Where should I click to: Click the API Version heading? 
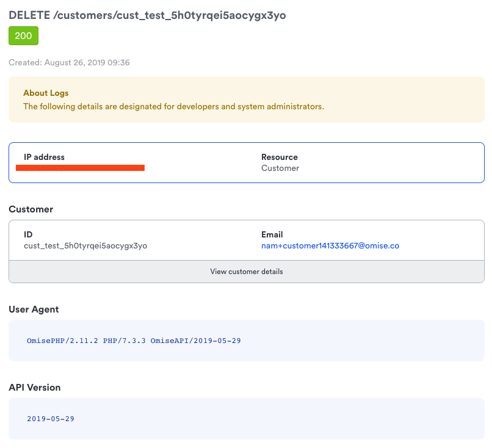(x=35, y=388)
